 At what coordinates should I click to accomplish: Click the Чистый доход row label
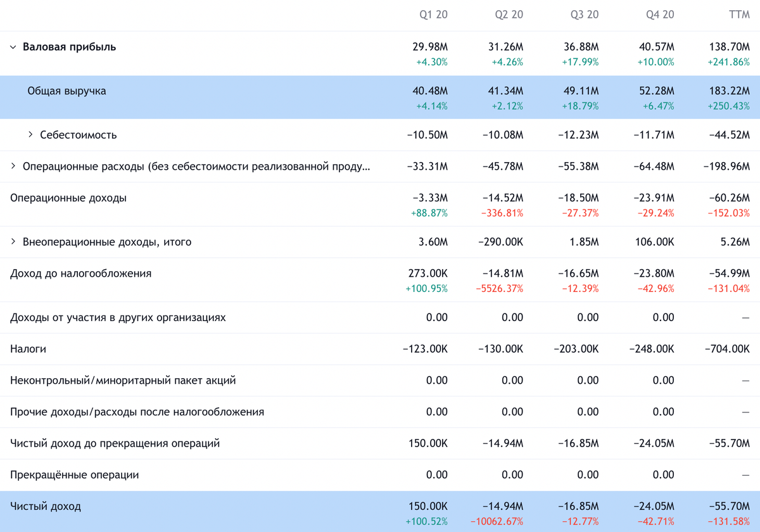click(46, 507)
